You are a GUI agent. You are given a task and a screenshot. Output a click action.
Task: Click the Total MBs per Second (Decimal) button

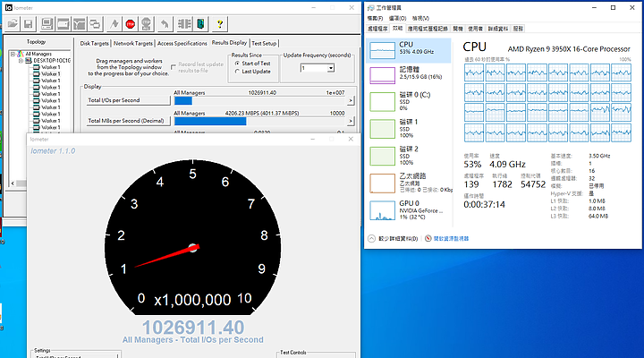click(x=128, y=121)
